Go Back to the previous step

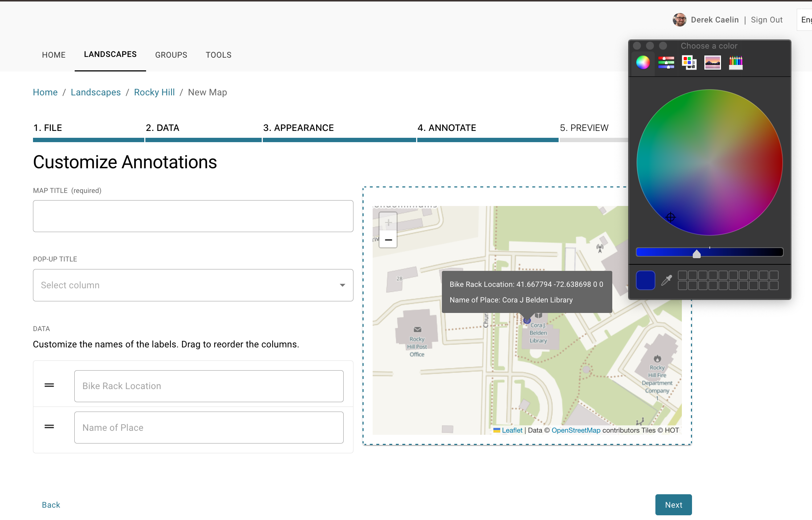tap(51, 504)
